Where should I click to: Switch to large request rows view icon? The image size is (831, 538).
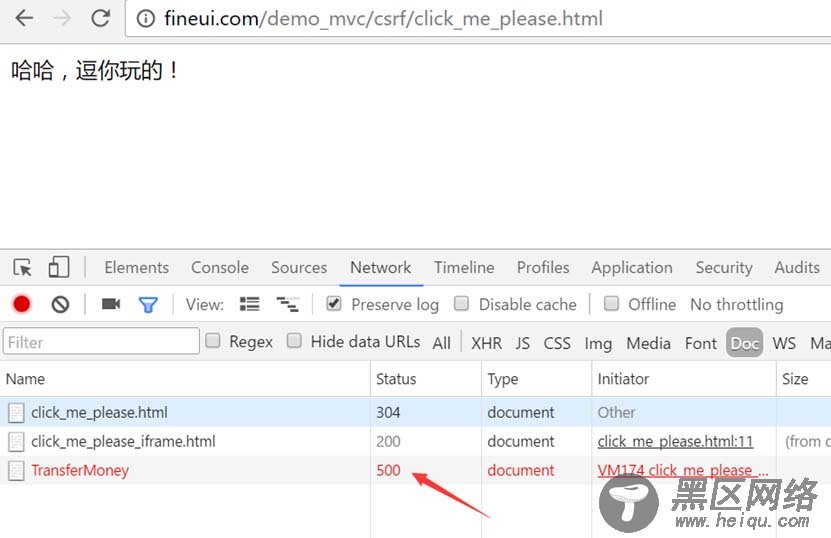click(250, 304)
